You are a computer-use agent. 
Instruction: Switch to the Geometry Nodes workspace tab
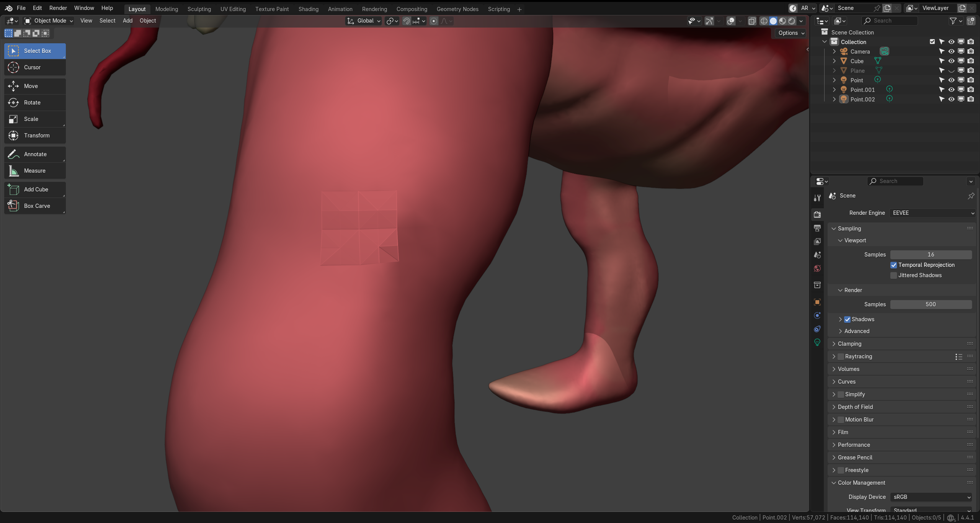(457, 9)
